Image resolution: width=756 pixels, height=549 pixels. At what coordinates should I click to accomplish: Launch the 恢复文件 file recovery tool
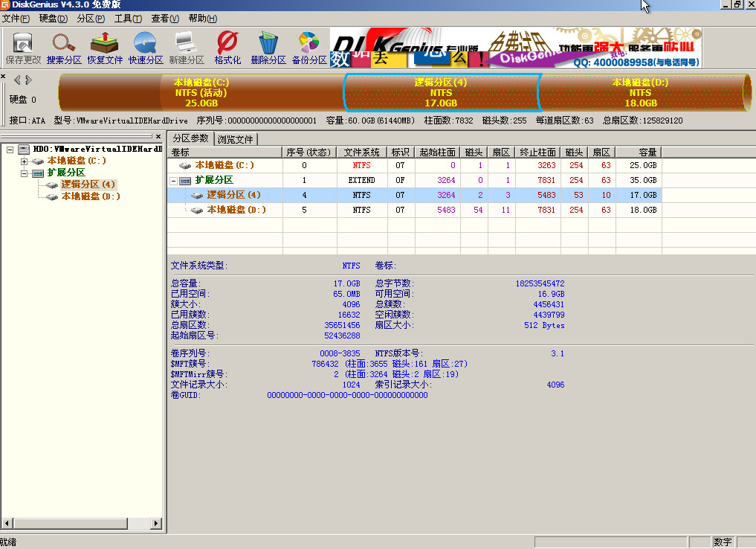point(105,48)
